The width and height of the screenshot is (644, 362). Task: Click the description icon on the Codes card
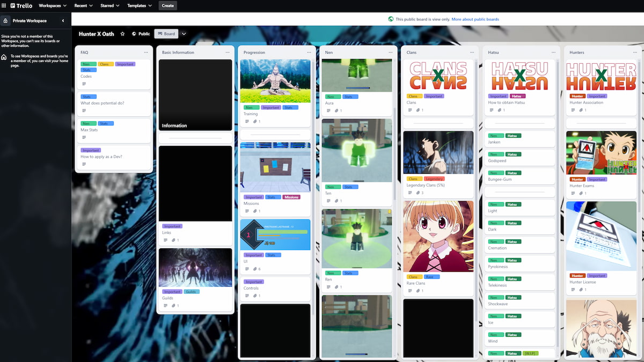85,84
